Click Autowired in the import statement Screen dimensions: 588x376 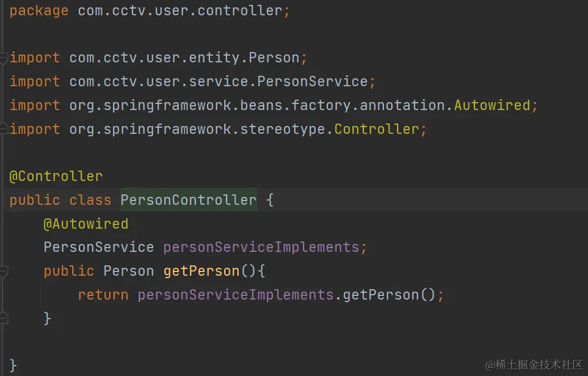coord(492,105)
